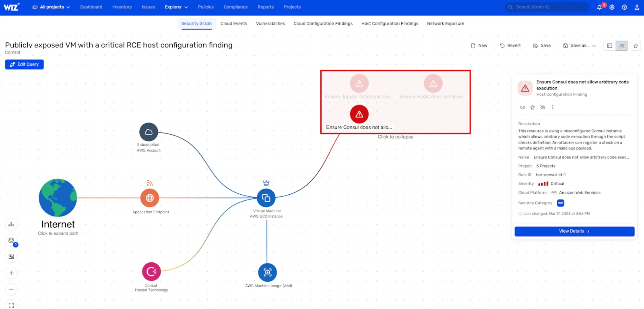Open the Cloud Configuration Findings tab

point(323,24)
